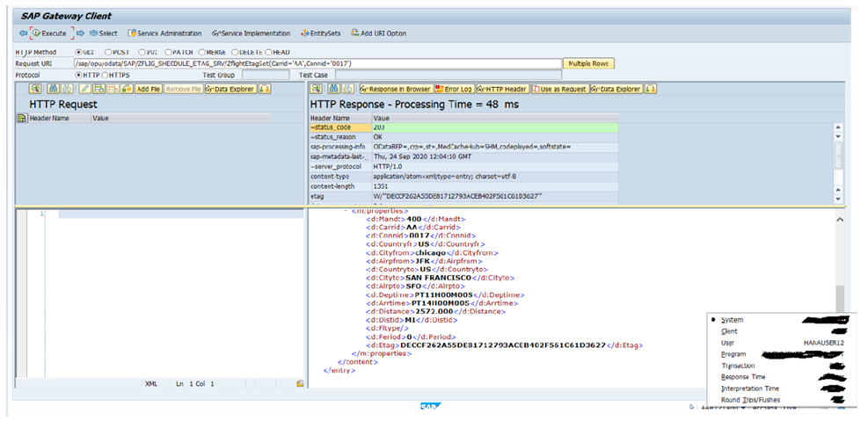Select the HEAD method radio button

[268, 52]
